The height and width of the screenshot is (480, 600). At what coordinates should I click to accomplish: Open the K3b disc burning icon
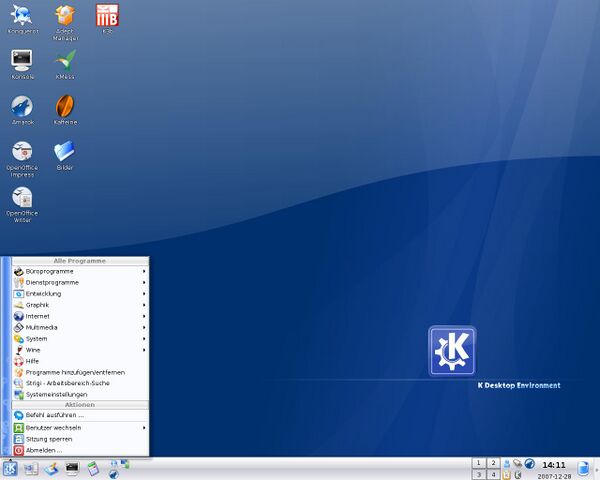coord(107,16)
